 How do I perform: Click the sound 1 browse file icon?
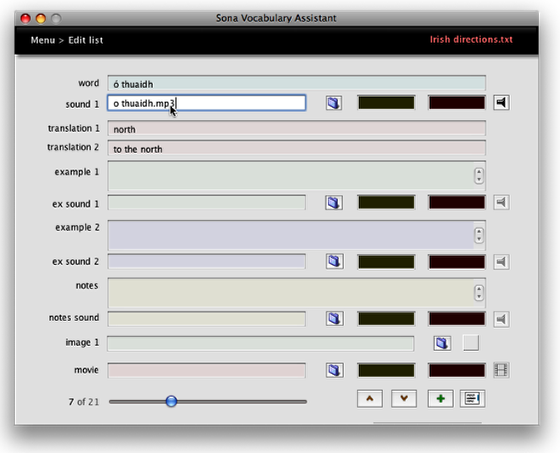click(334, 103)
